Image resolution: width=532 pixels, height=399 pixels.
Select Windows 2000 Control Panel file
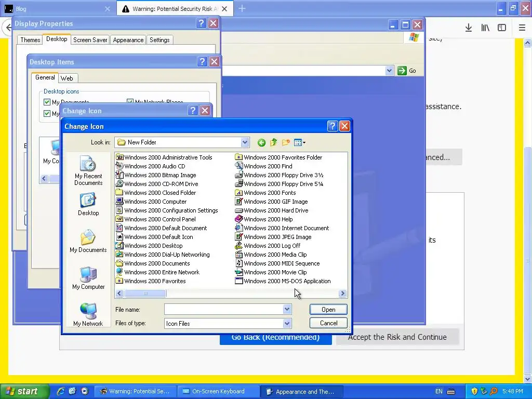pos(156,219)
